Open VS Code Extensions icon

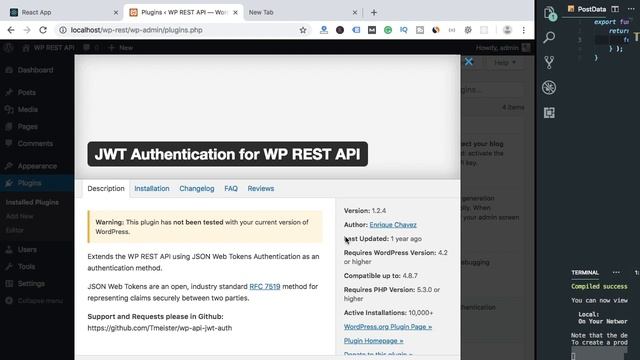tap(549, 113)
